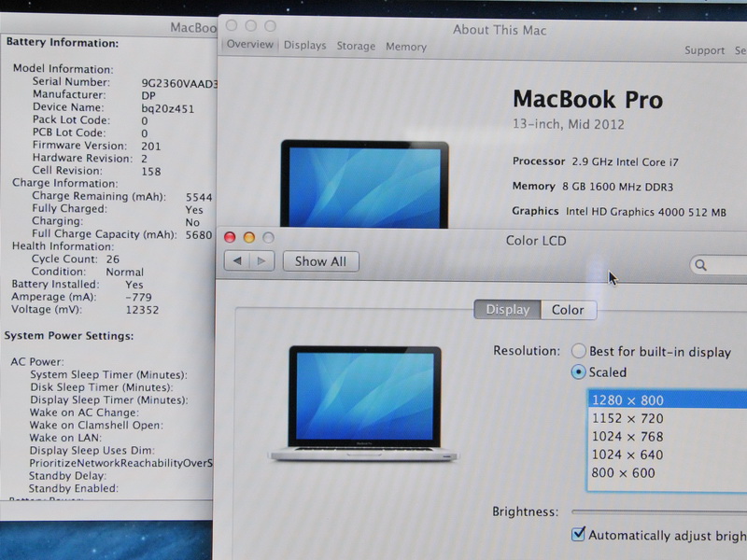Click Standby Enabled row
The width and height of the screenshot is (747, 560).
coord(74,488)
